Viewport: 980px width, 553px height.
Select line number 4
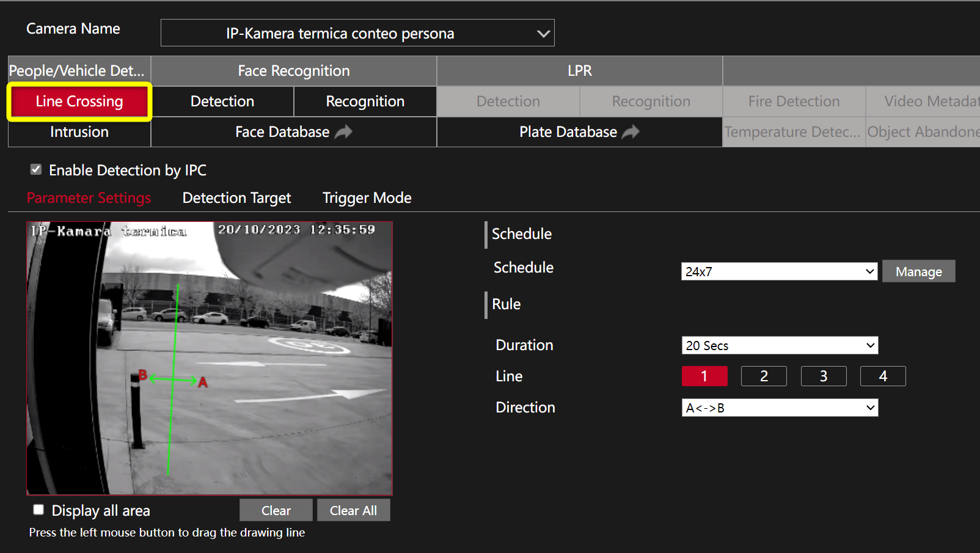[x=882, y=376]
